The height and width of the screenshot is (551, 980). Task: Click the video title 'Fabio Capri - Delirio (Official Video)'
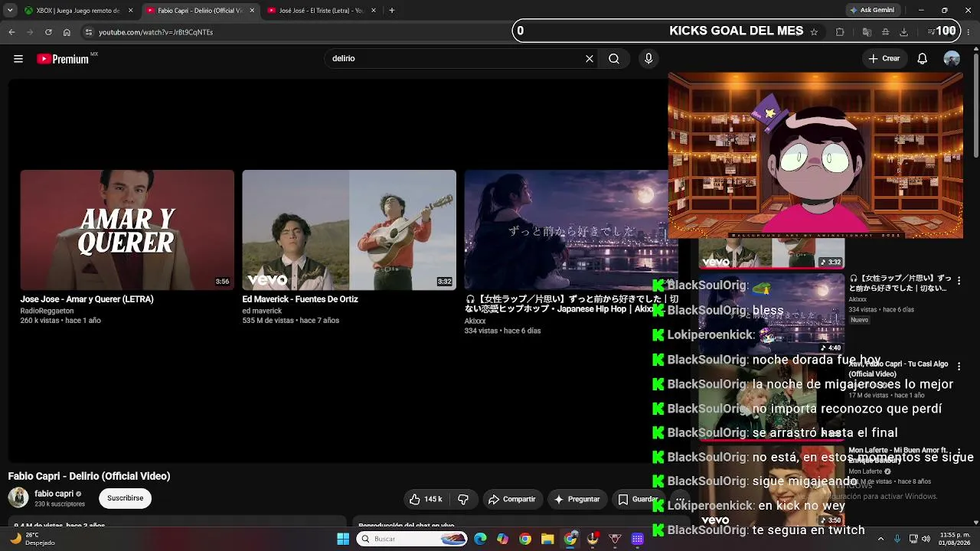[89, 476]
